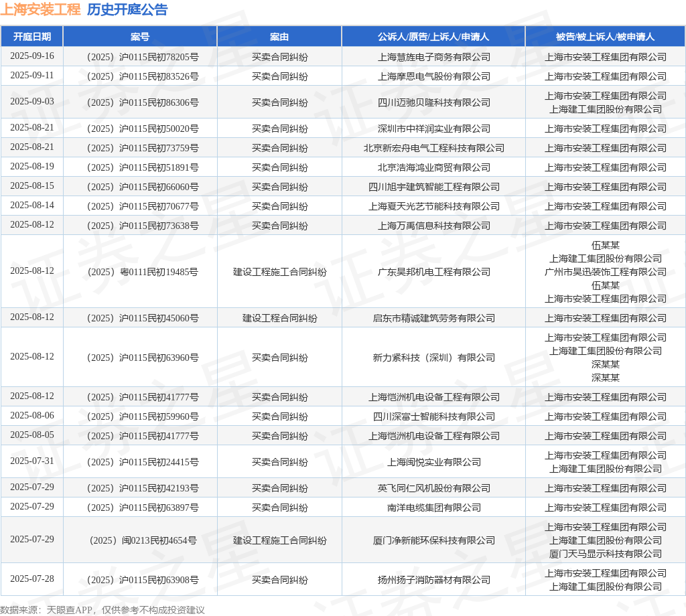Image resolution: width=686 pixels, height=616 pixels.
Task: Select the 被告/被上诉人/被申请人 header
Action: coord(605,37)
